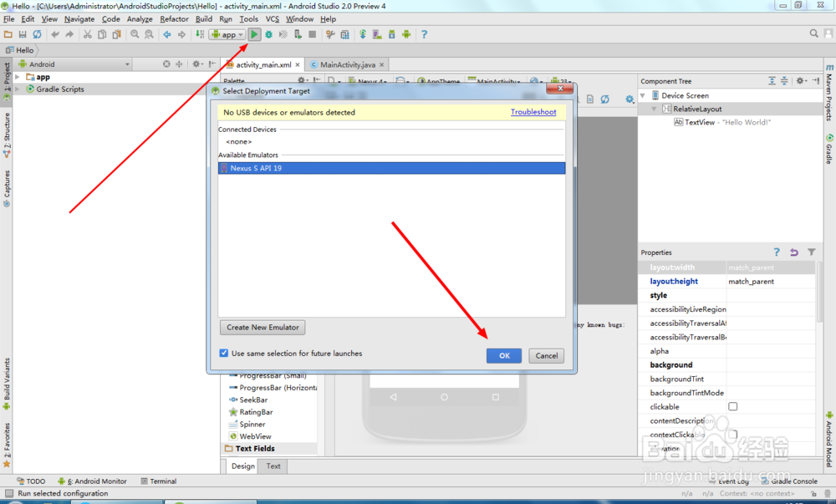Screen dimensions: 836x504
Task: Click the Sync Project with Gradle icon
Action: pyautogui.click(x=363, y=34)
